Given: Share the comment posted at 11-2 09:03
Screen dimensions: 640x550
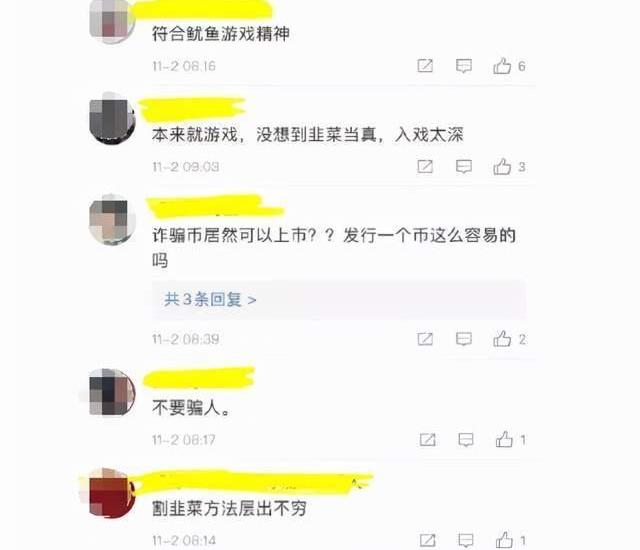Looking at the screenshot, I should tap(425, 167).
